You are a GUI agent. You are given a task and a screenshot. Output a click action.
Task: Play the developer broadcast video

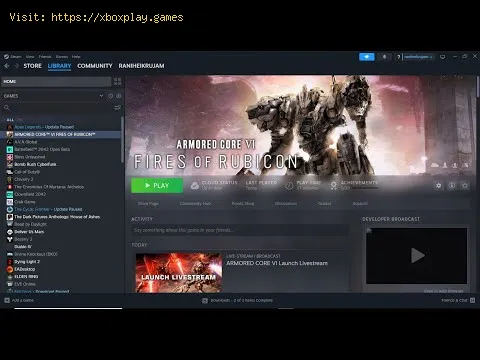tap(417, 256)
